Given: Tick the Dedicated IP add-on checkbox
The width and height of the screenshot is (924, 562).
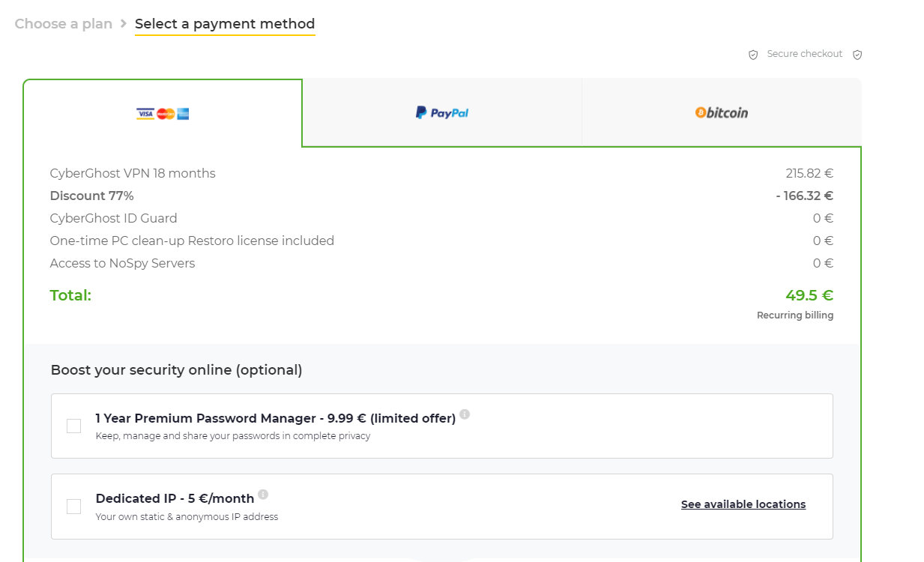Looking at the screenshot, I should coord(74,507).
